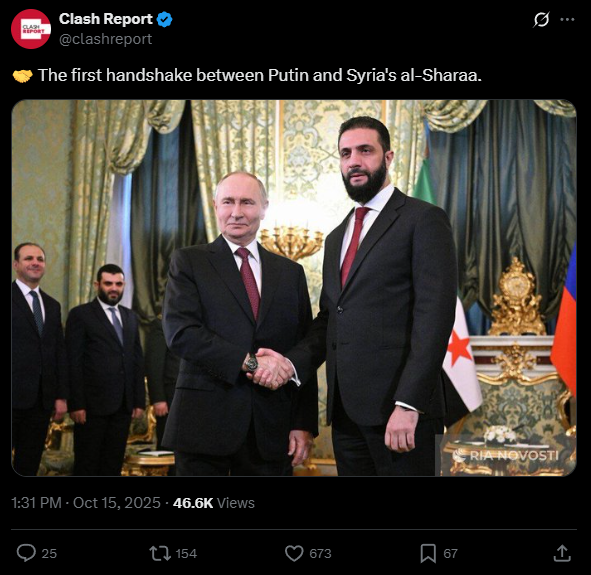This screenshot has width=591, height=575.
Task: Open the @clashreport handle link
Action: point(106,39)
